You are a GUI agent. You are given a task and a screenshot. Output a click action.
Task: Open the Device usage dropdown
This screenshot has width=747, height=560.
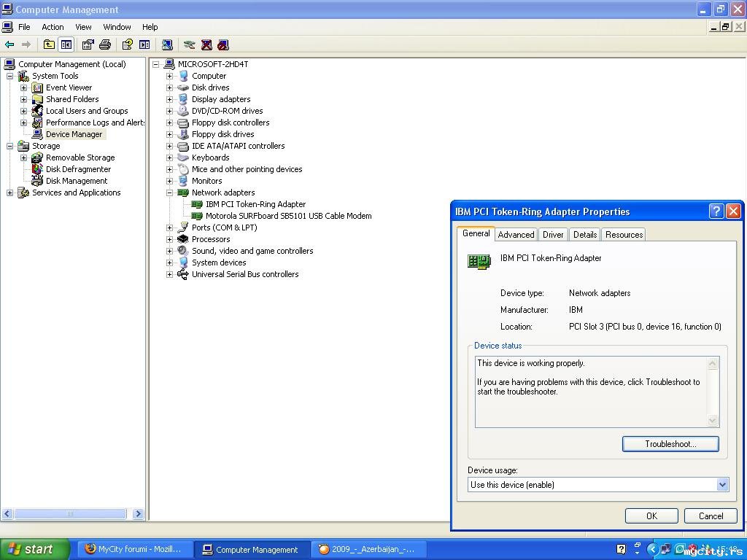[x=722, y=485]
